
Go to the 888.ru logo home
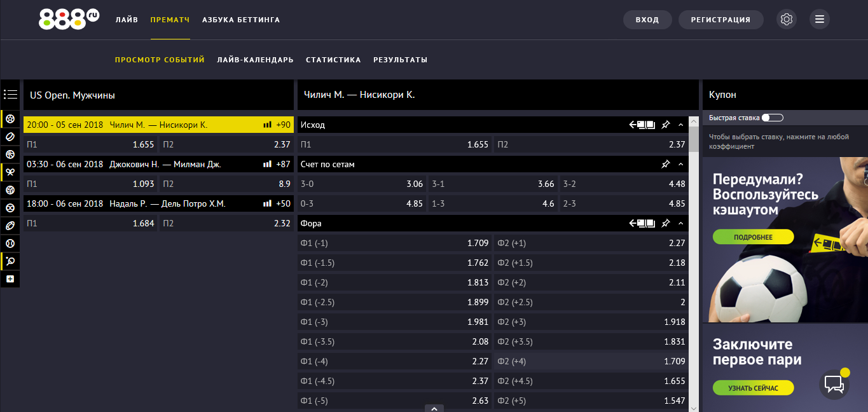69,19
